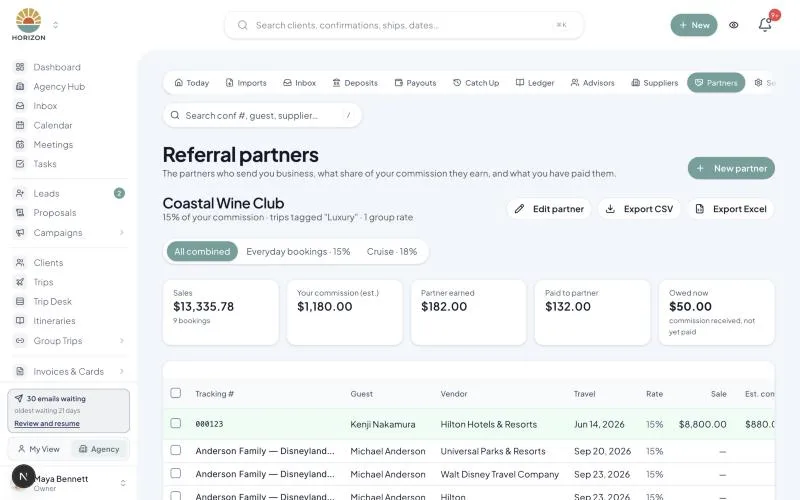
Task: Switch to My View mode
Action: point(39,449)
